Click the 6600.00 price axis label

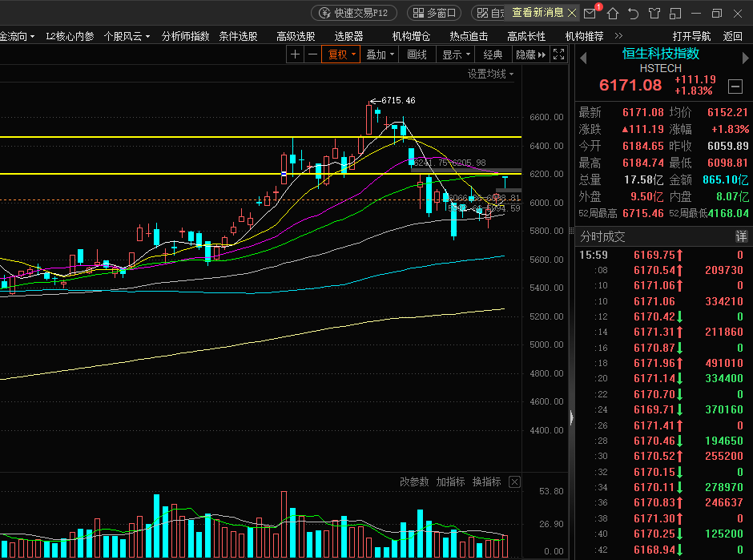point(546,117)
